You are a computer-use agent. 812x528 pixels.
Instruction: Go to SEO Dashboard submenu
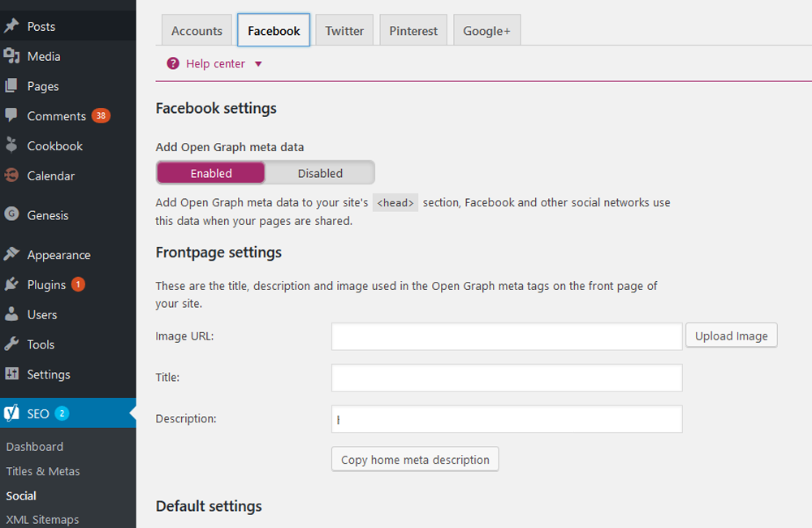pos(35,447)
